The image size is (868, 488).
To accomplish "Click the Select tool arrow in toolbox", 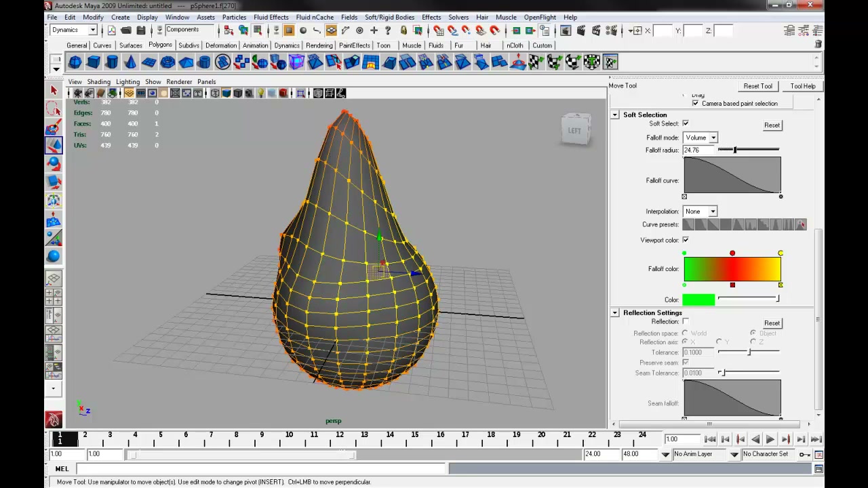I will point(54,90).
